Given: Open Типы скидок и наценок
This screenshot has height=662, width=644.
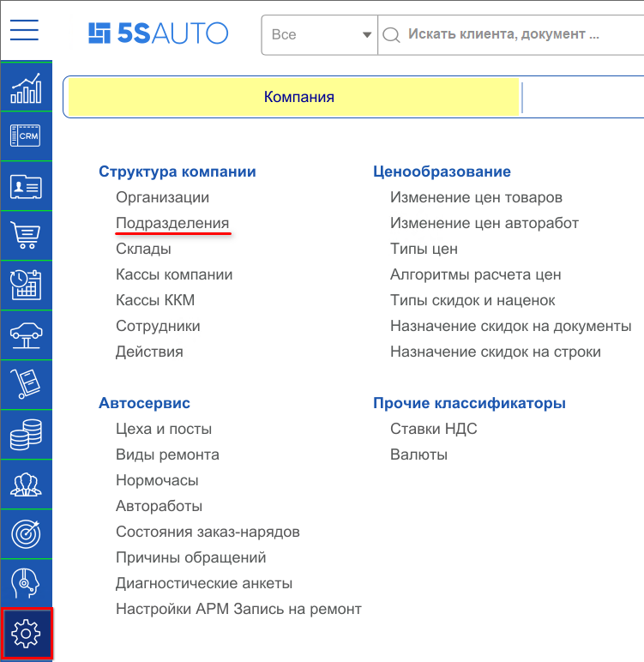Looking at the screenshot, I should pos(472,300).
